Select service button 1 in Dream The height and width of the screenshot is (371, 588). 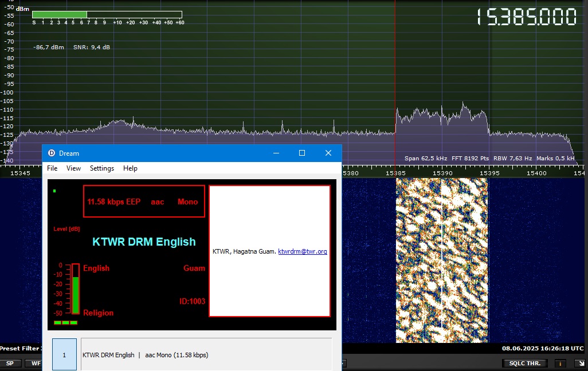[x=64, y=354]
